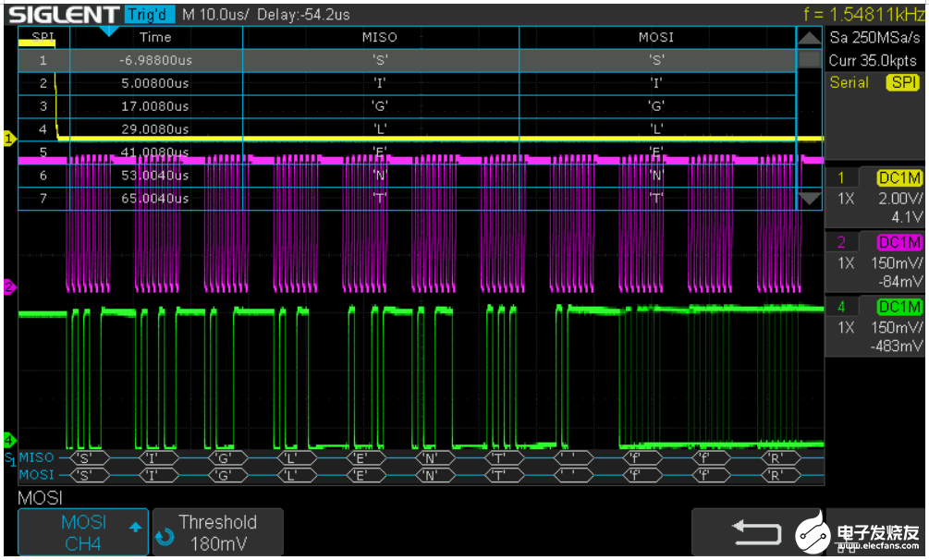Image resolution: width=929 pixels, height=560 pixels.
Task: Click MOSI cell 'T' in table row 7
Action: tap(656, 199)
